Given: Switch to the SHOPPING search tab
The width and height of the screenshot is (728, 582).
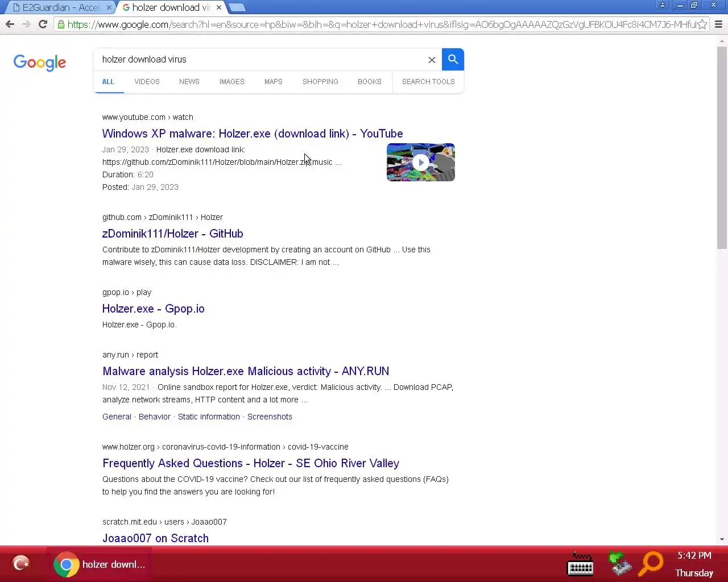Looking at the screenshot, I should click(320, 82).
